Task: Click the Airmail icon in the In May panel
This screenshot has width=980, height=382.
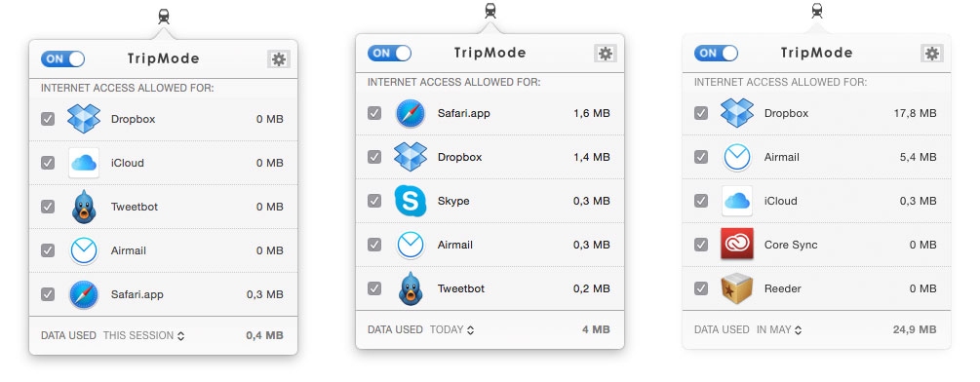Action: pos(737,157)
